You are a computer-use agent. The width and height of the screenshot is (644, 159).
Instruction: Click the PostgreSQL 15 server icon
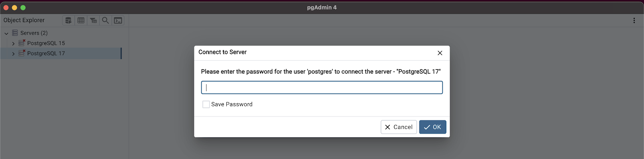click(22, 43)
